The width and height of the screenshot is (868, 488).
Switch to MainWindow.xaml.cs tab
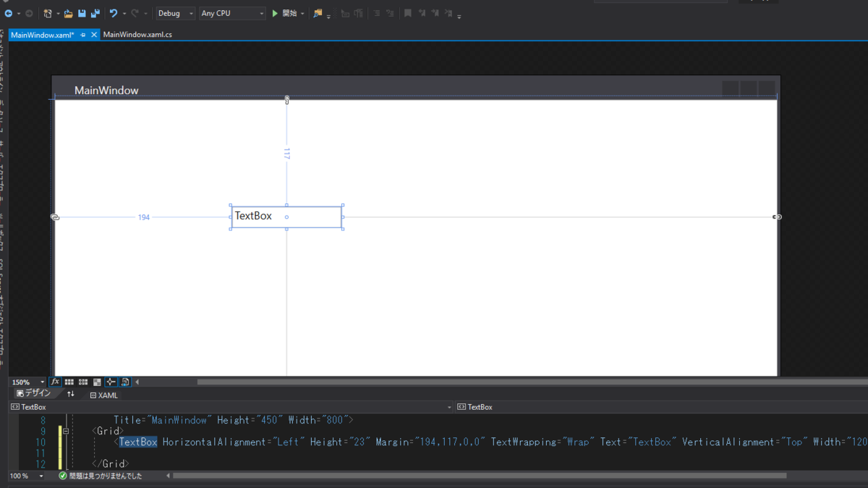[x=137, y=34]
